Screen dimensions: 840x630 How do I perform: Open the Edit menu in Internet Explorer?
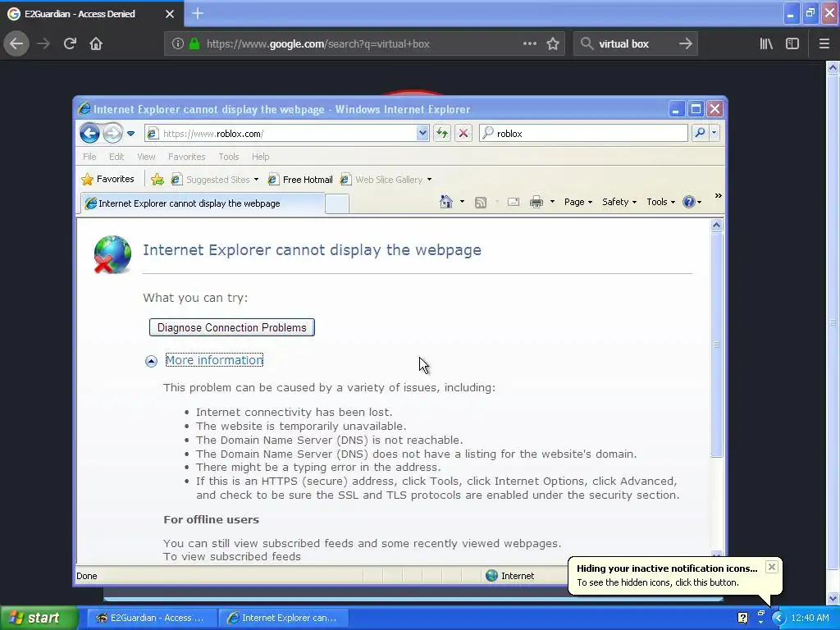[x=116, y=157]
